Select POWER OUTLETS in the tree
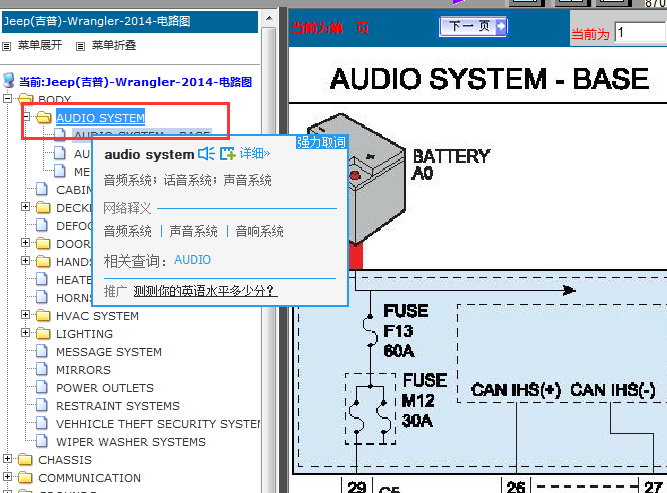This screenshot has height=493, width=667. 104,388
